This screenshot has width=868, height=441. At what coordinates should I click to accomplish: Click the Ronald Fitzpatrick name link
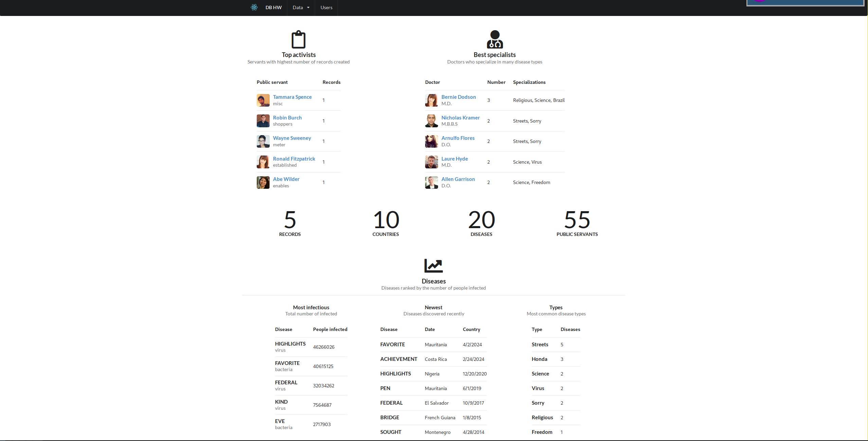coord(294,159)
